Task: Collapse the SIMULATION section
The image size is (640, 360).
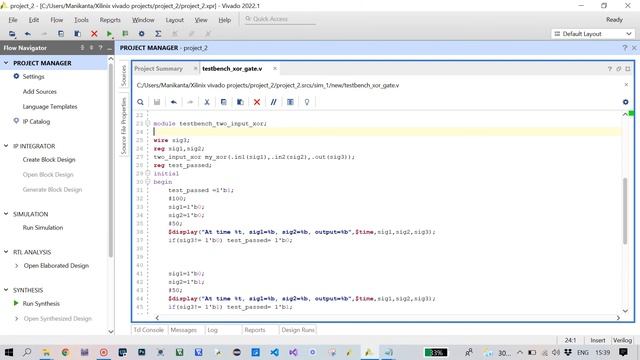Action: click(x=6, y=213)
